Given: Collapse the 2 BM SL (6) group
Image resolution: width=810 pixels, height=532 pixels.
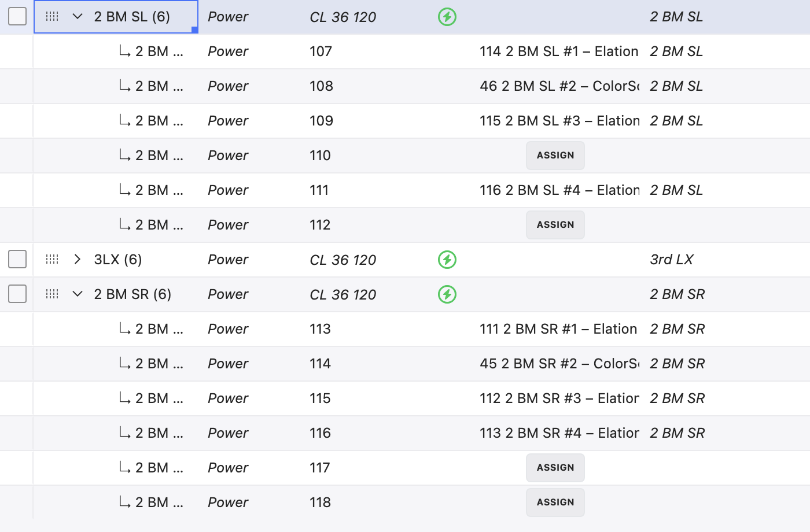Looking at the screenshot, I should [78, 17].
